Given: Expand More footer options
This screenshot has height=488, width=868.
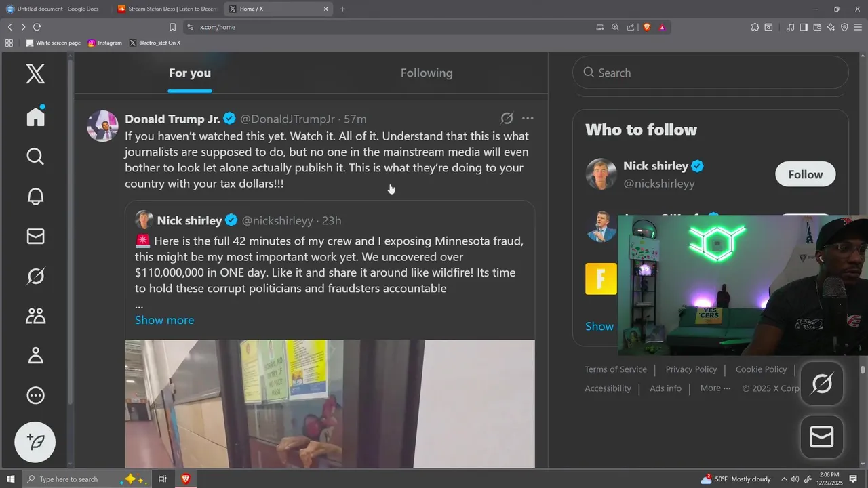Looking at the screenshot, I should point(715,388).
